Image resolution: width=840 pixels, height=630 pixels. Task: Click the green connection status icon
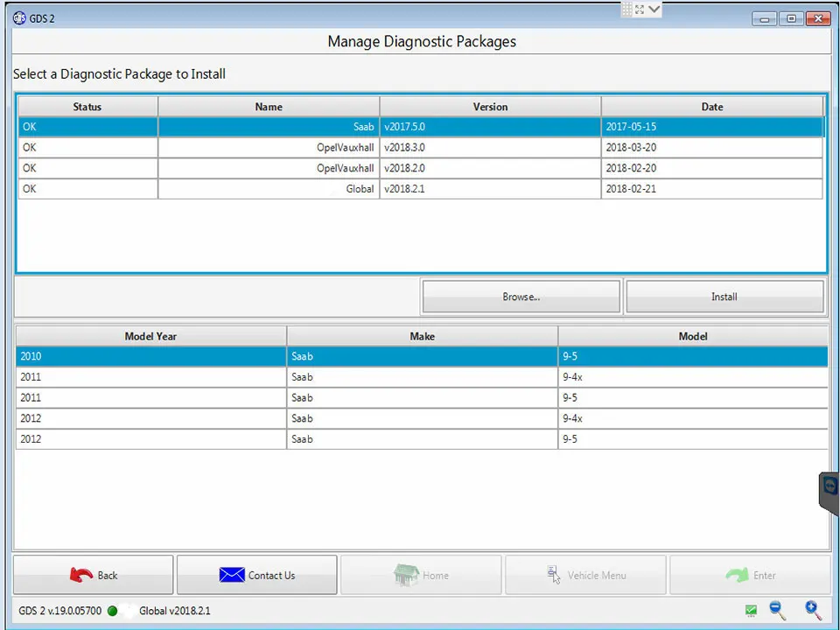pyautogui.click(x=751, y=610)
